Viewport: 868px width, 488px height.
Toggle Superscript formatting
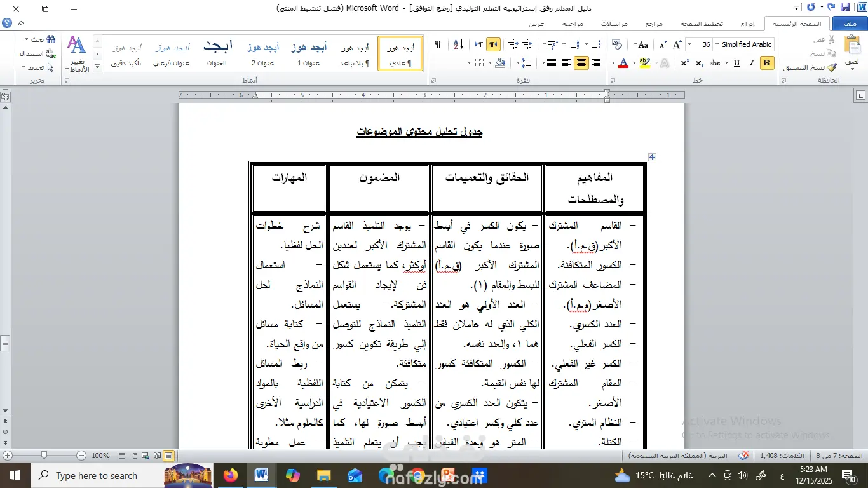(x=684, y=63)
